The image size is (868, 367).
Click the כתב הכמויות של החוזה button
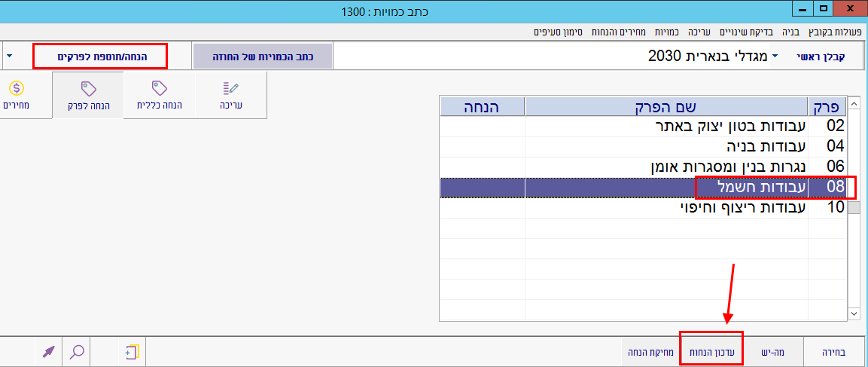pos(263,57)
